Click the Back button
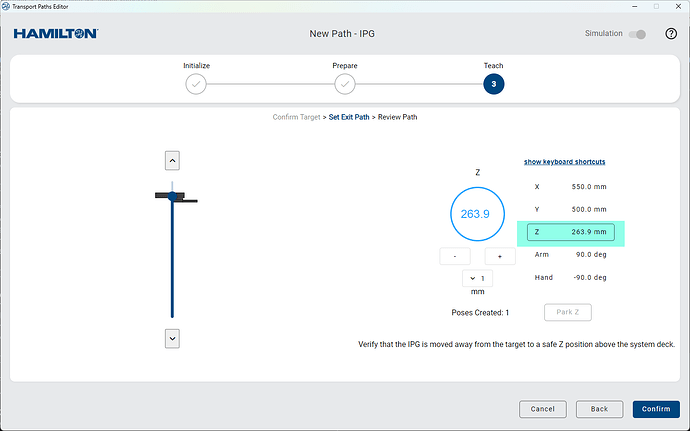This screenshot has height=431, width=690. click(599, 409)
